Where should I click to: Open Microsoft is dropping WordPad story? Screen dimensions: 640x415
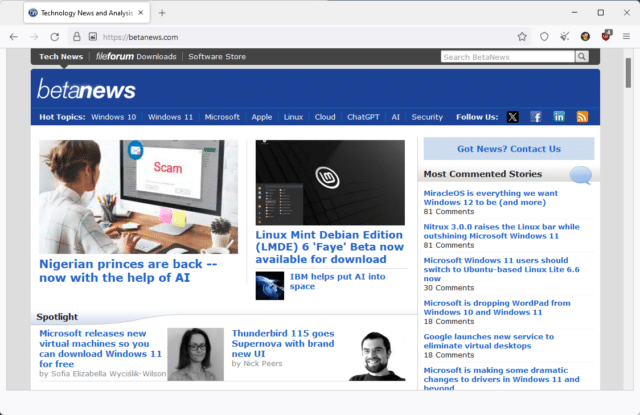click(x=497, y=307)
